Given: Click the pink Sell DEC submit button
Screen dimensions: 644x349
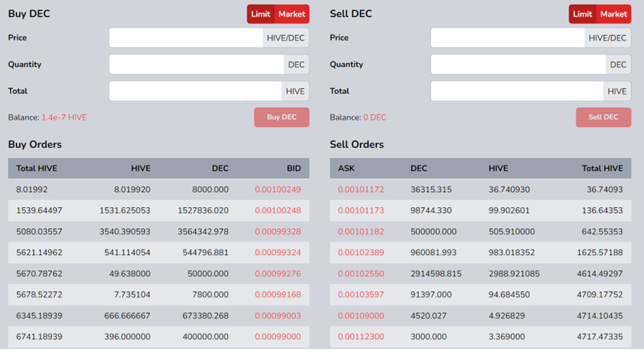Looking at the screenshot, I should (x=604, y=117).
